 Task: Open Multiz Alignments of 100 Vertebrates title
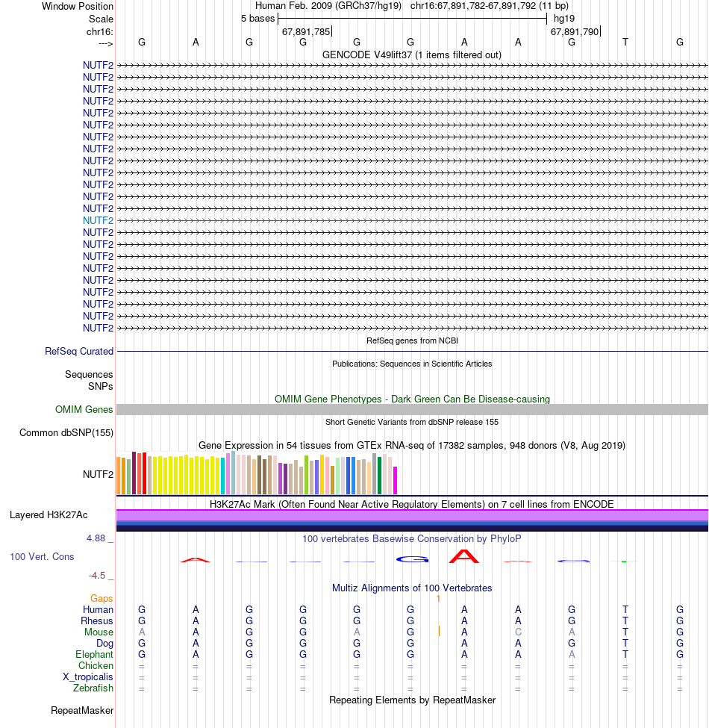pos(412,588)
